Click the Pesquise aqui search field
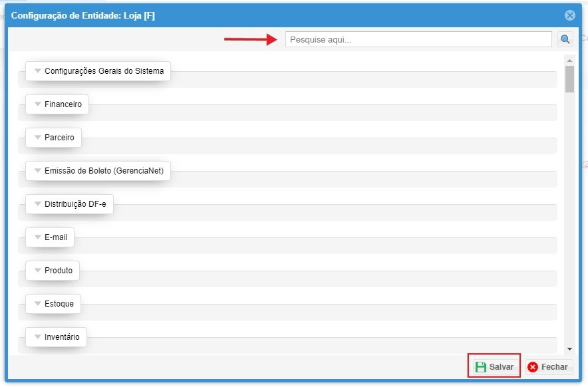Image resolution: width=588 pixels, height=387 pixels. pos(418,40)
